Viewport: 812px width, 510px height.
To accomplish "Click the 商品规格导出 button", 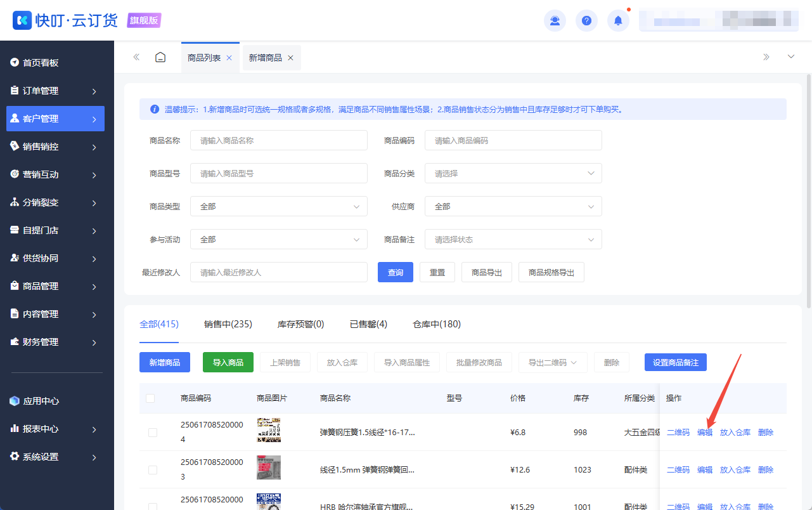I will pos(551,272).
